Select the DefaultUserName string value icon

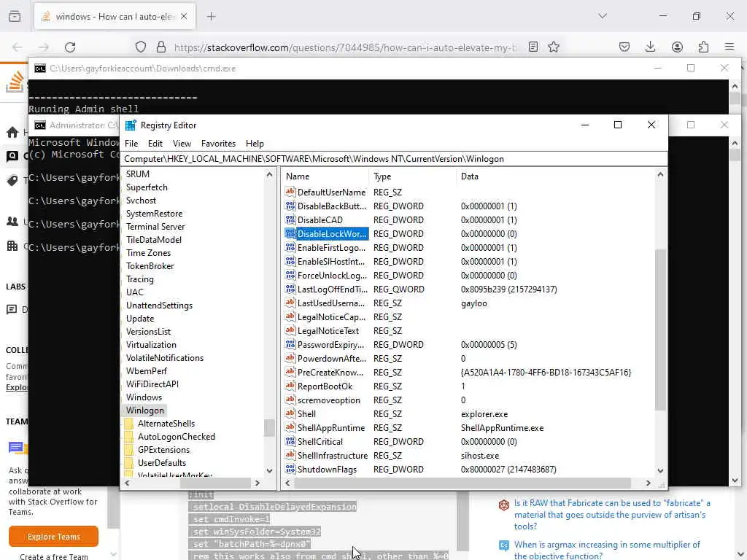(x=290, y=192)
